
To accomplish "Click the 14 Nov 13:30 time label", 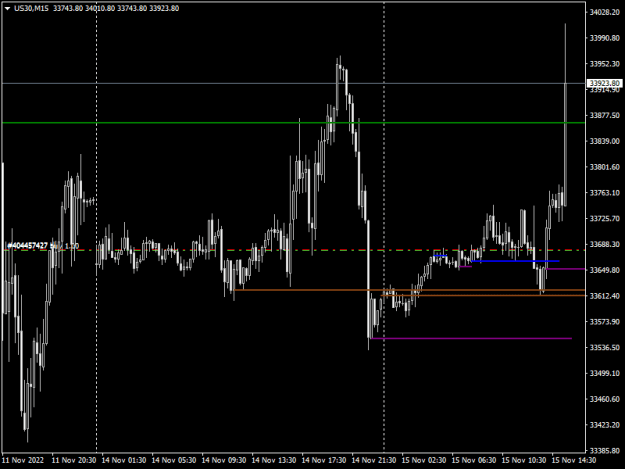I will tap(274, 460).
